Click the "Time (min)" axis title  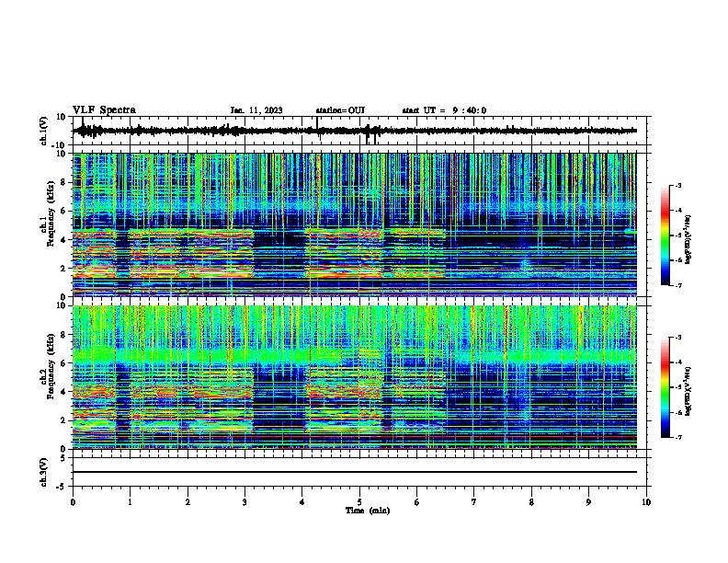368,511
